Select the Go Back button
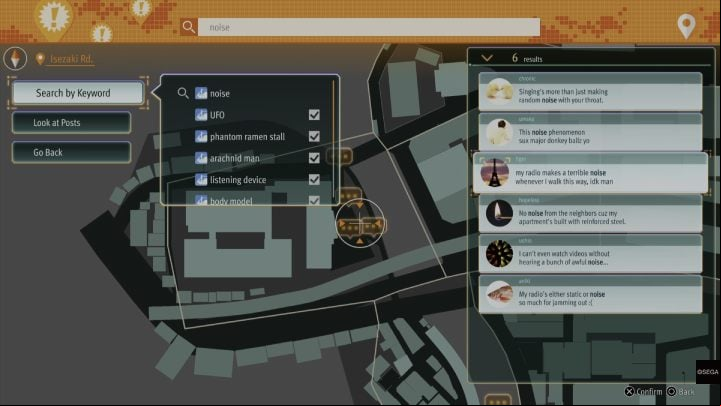The image size is (721, 406). click(x=71, y=152)
